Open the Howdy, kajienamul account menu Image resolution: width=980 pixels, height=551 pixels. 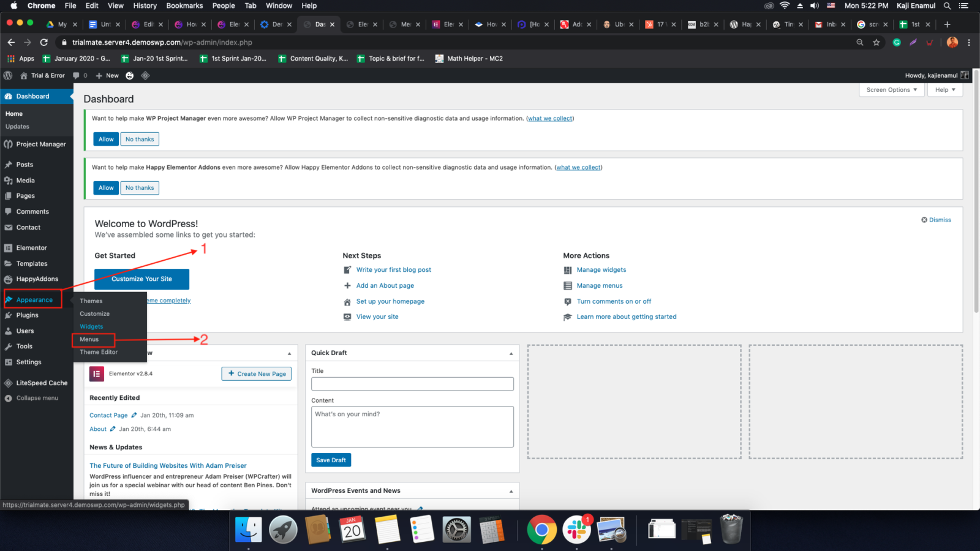click(937, 75)
